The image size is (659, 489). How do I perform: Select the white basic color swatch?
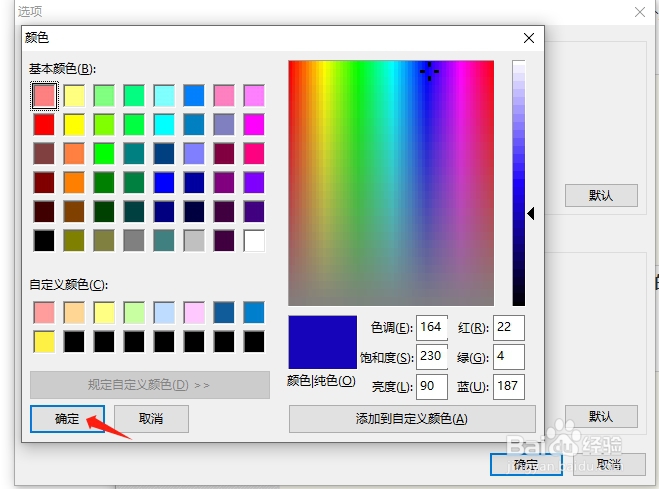pyautogui.click(x=254, y=241)
